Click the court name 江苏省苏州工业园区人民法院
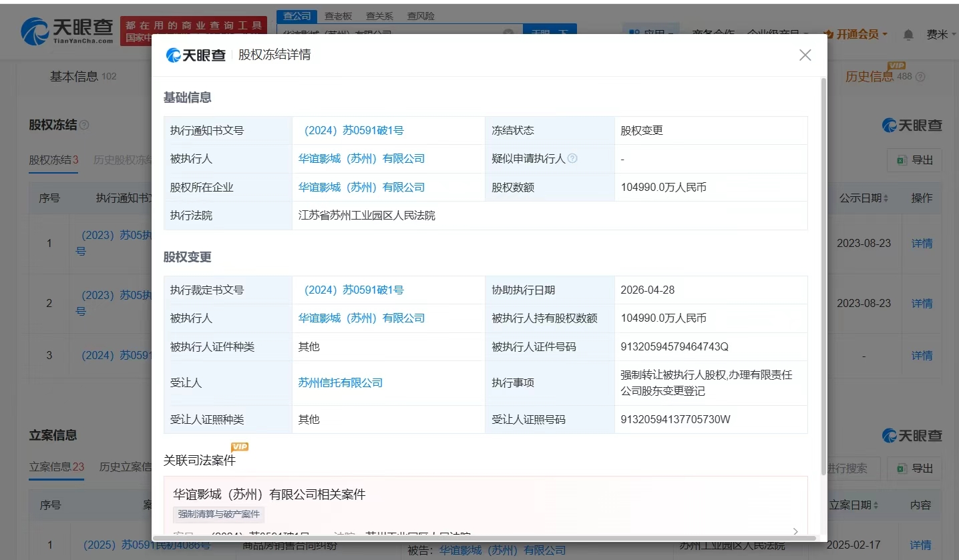This screenshot has width=959, height=560. (x=367, y=216)
